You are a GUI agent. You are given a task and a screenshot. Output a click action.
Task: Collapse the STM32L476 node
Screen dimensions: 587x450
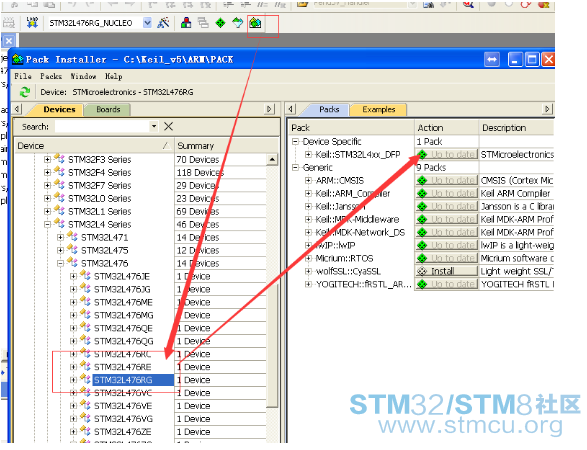[61, 264]
